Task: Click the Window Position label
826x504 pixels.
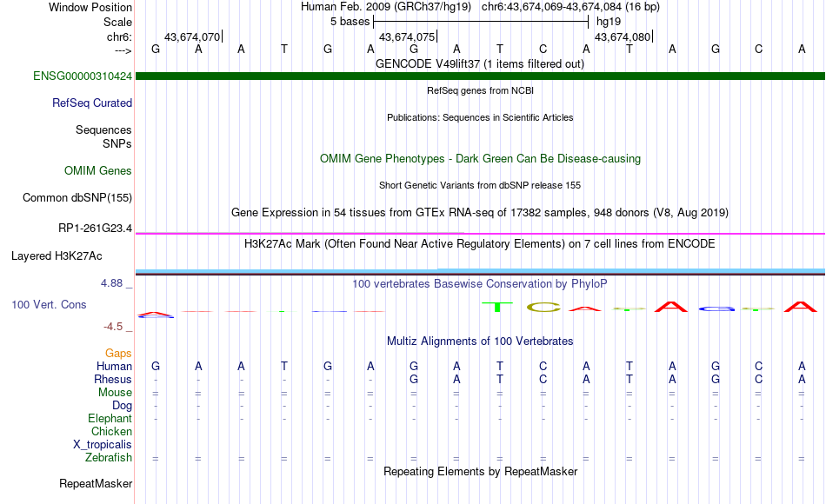Action: [90, 7]
